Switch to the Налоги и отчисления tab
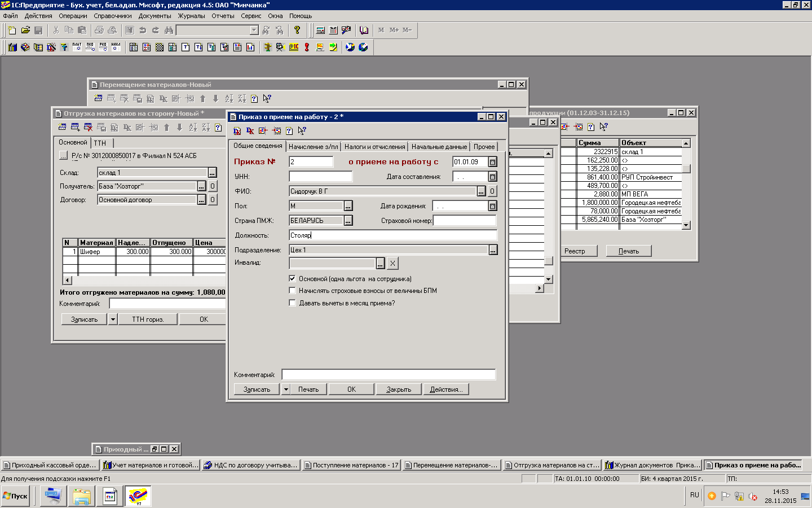This screenshot has height=508, width=812. [x=375, y=147]
